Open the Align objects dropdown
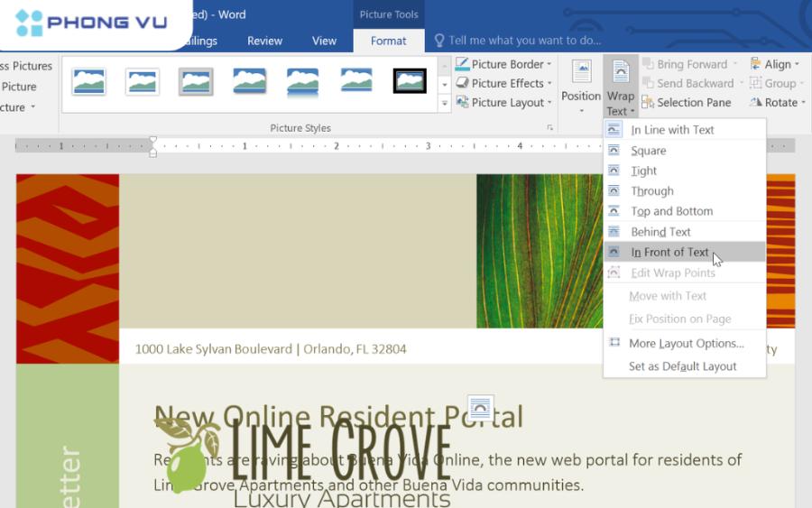 click(777, 64)
